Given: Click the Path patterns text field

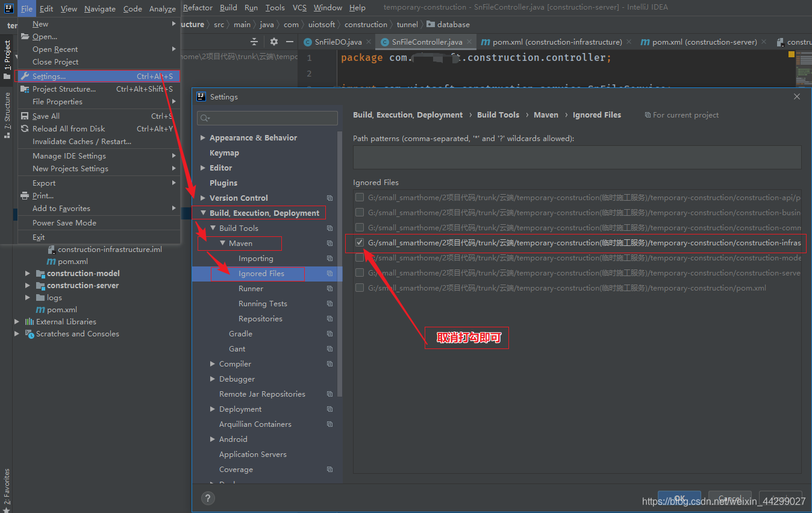Looking at the screenshot, I should pyautogui.click(x=577, y=157).
